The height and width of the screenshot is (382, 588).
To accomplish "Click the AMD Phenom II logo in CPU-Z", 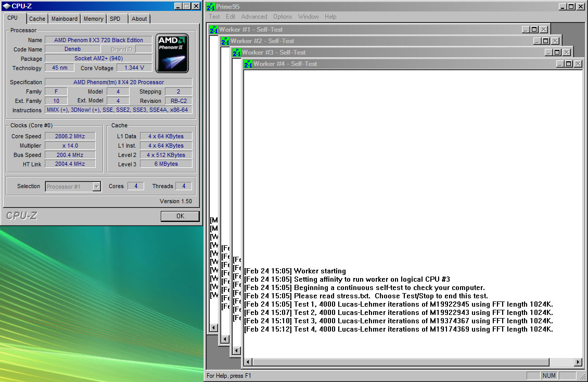I will point(172,53).
